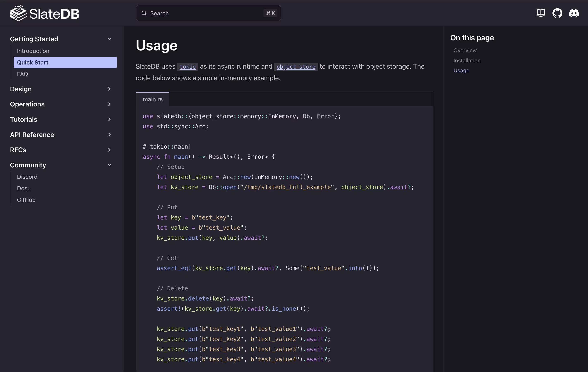Open the GitHub icon in header

tap(557, 13)
